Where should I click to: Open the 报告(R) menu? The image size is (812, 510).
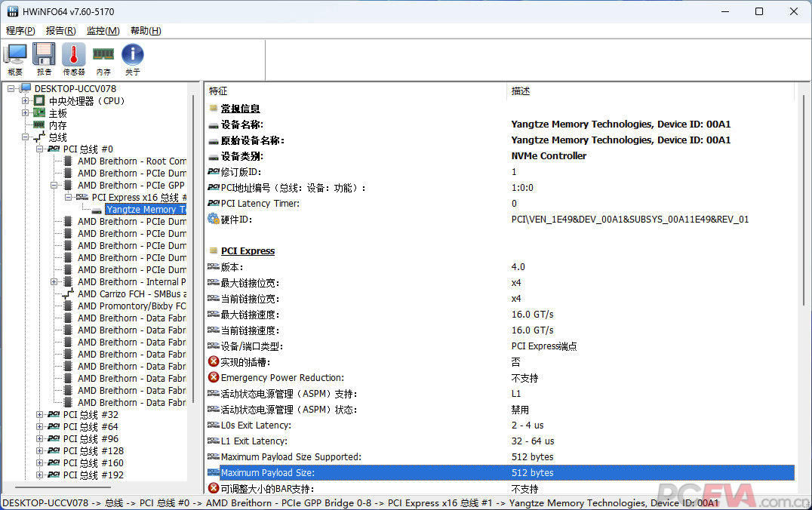click(x=60, y=30)
